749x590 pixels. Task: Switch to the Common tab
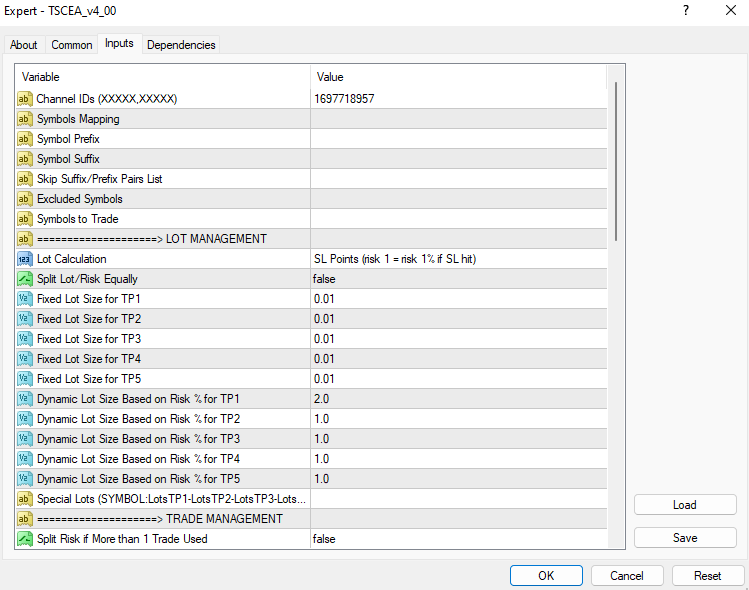click(72, 45)
